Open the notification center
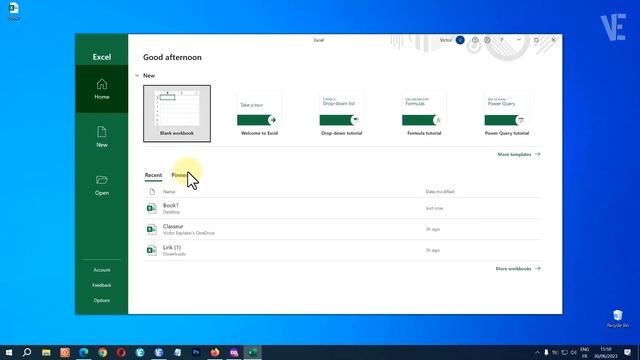The image size is (640, 360). (x=628, y=352)
